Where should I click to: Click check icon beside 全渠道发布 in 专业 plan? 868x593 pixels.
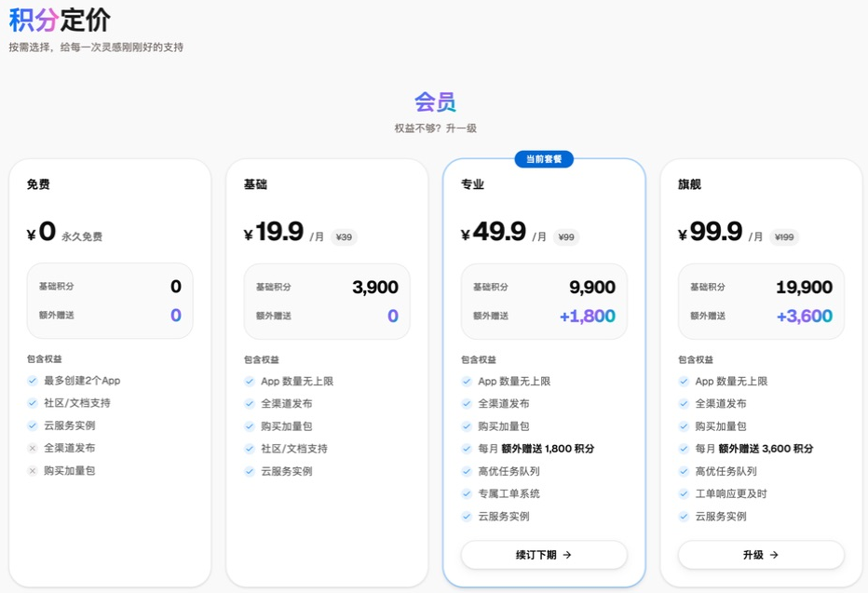(x=466, y=403)
